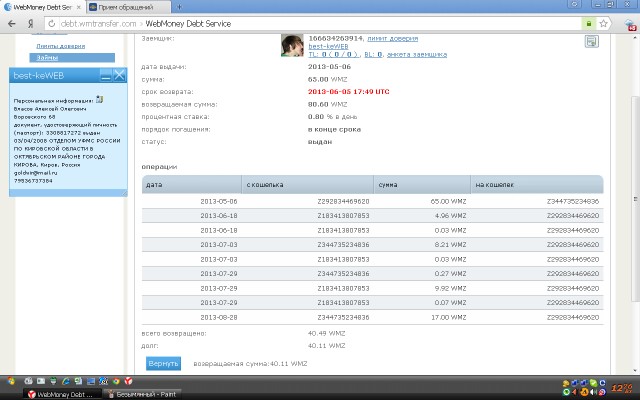The width and height of the screenshot is (640, 400).
Task: Open the volume speaker tray icon
Action: (x=593, y=392)
